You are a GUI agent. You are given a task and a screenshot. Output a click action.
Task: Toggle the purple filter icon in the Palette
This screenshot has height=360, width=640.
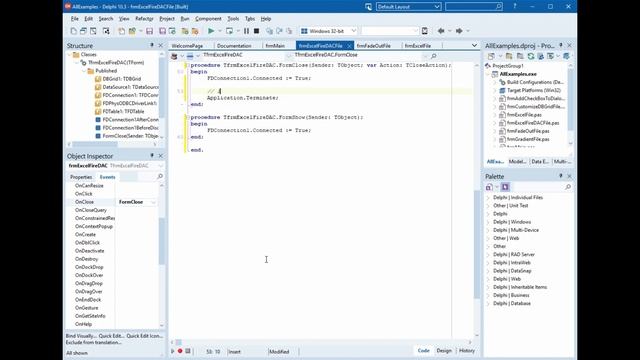[x=505, y=187]
